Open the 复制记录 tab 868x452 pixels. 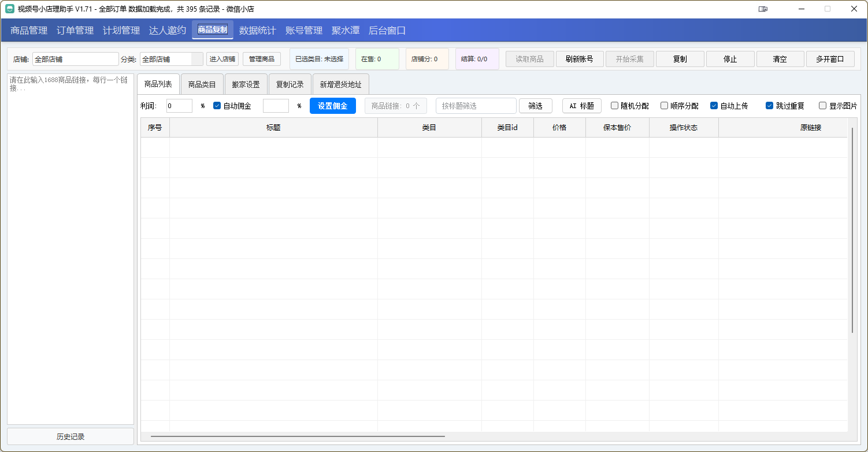pyautogui.click(x=290, y=84)
